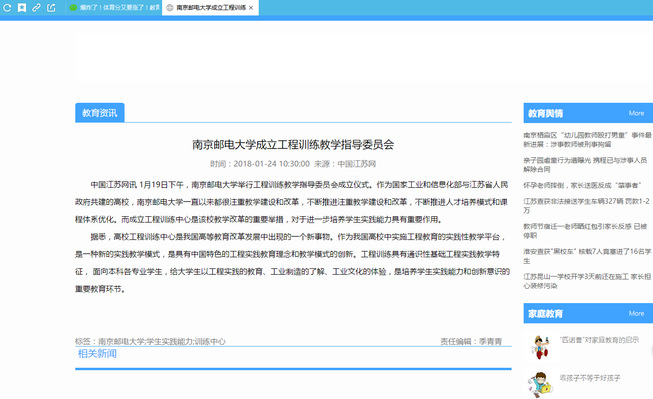This screenshot has width=653, height=399.
Task: Click the source label 中国江苏网
Action: click(356, 164)
